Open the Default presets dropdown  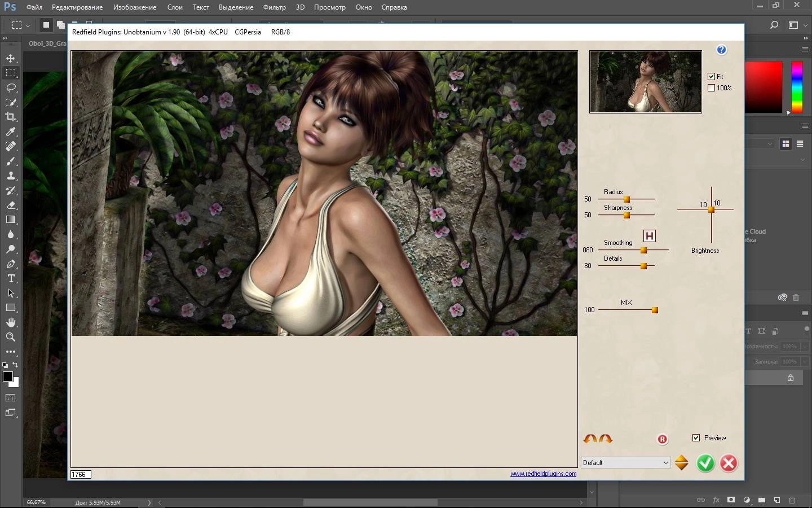[625, 462]
